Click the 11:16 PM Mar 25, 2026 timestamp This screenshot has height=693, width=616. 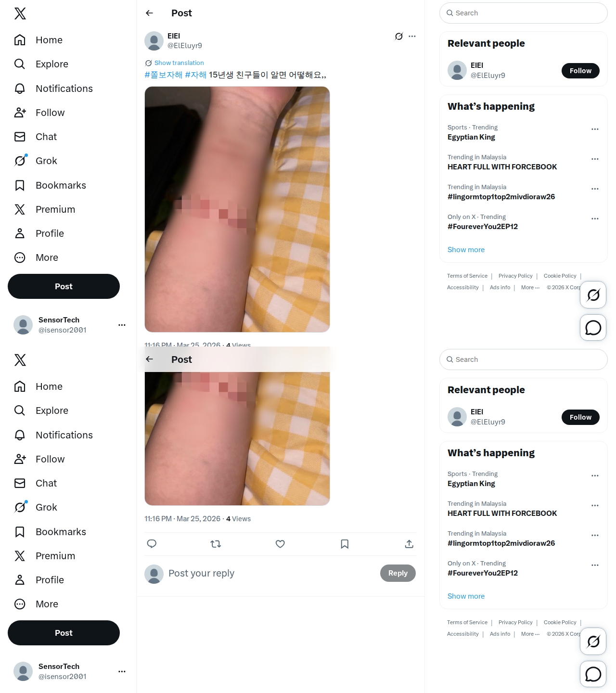point(182,519)
